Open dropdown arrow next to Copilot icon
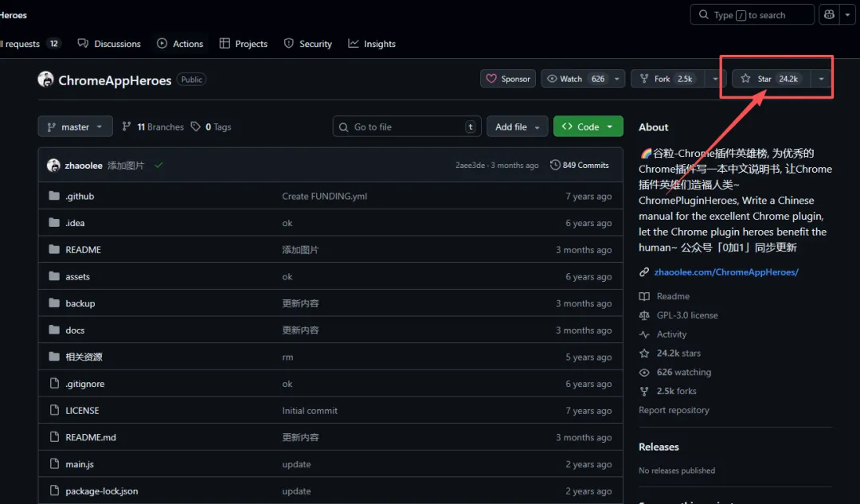Viewport: 860px width, 504px height. 847,15
